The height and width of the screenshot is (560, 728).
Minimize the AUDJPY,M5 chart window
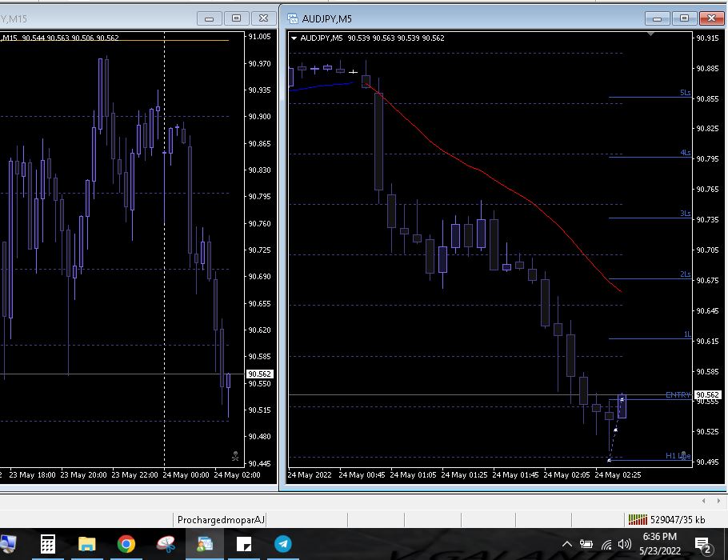[x=658, y=18]
